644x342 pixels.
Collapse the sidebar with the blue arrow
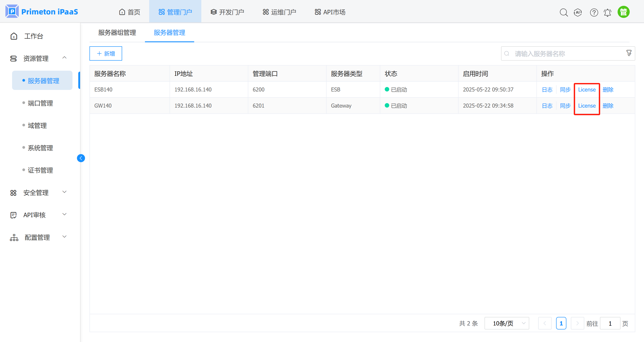tap(81, 158)
